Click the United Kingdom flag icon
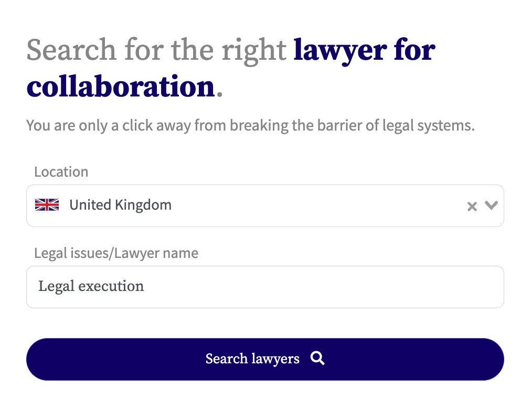Viewport: 532px width, 411px height. (x=47, y=205)
